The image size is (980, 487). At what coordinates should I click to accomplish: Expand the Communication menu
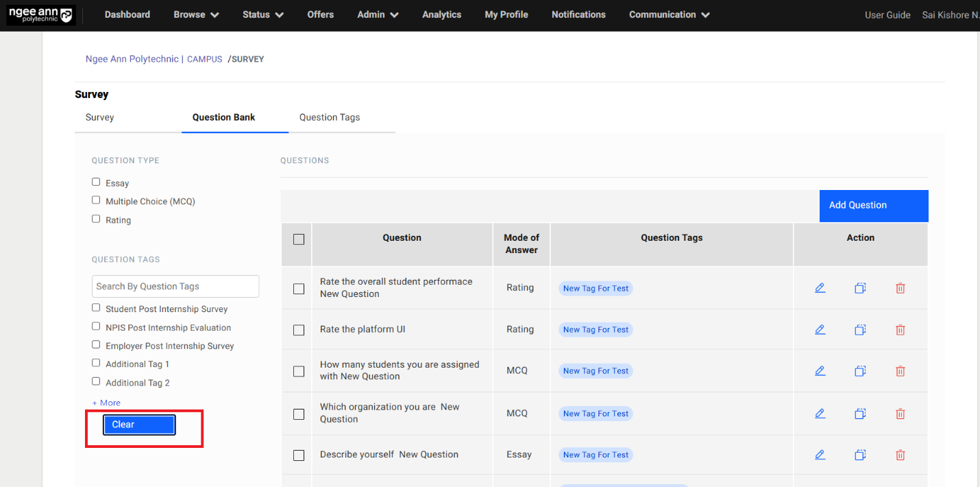tap(669, 15)
